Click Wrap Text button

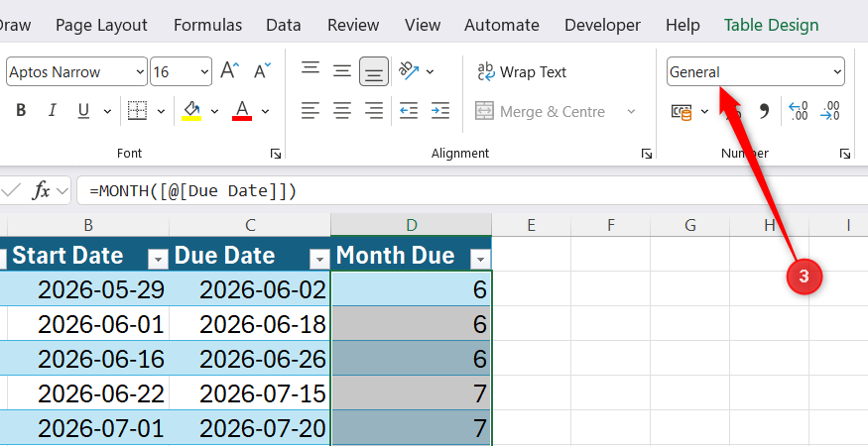(x=522, y=72)
